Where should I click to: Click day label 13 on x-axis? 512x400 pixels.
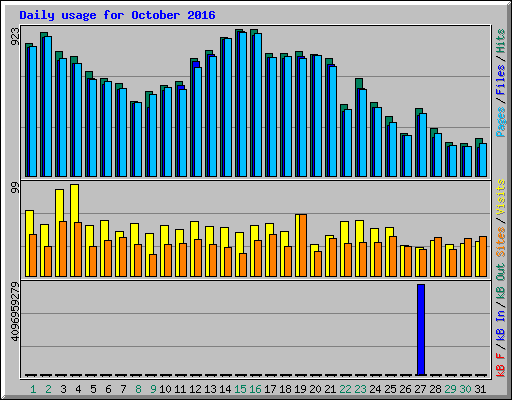[x=210, y=389]
